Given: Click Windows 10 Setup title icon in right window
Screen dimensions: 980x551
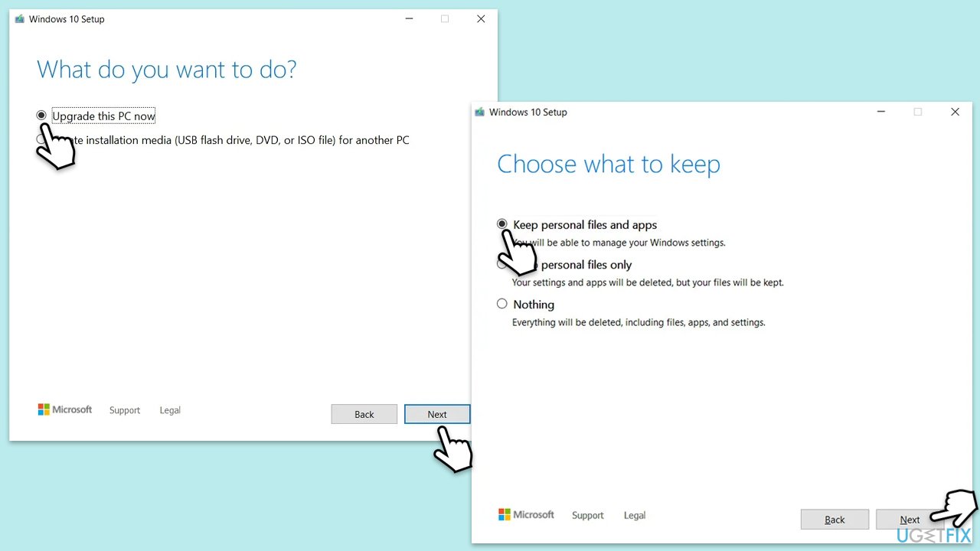Looking at the screenshot, I should coord(480,112).
